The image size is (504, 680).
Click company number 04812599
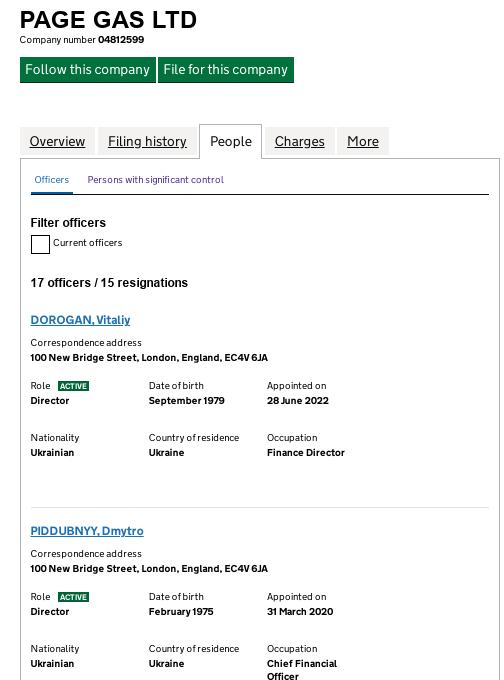click(121, 40)
